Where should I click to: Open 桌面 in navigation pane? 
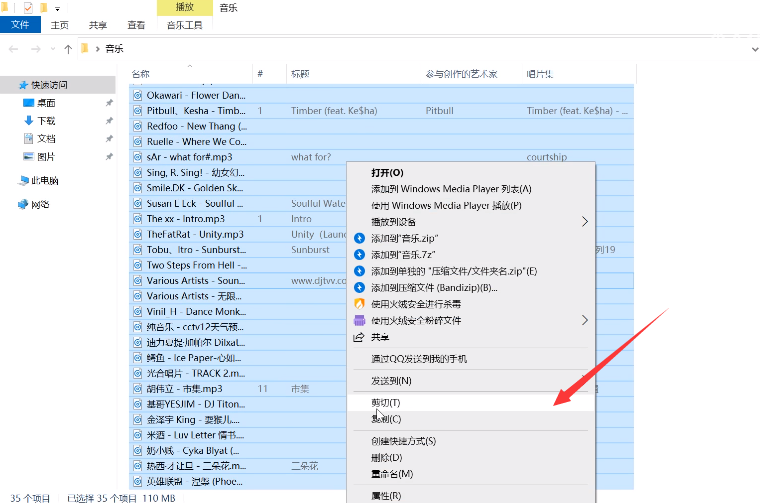click(47, 103)
